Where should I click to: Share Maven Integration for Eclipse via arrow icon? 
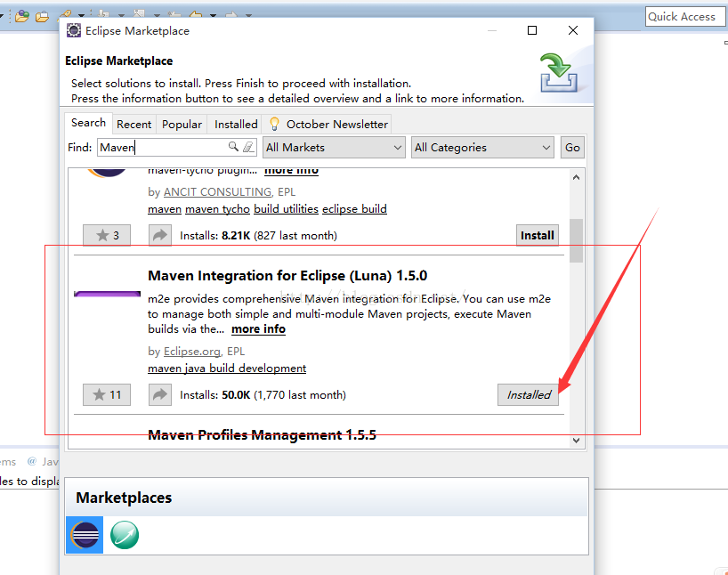(x=159, y=395)
